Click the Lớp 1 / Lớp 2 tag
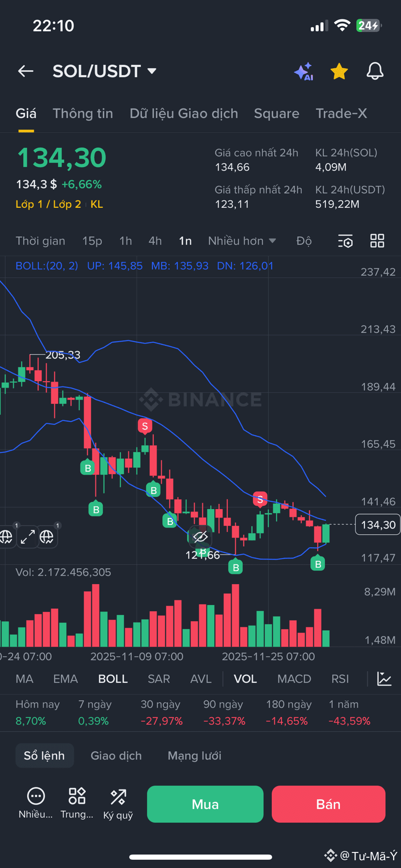This screenshot has width=401, height=868. click(x=48, y=204)
